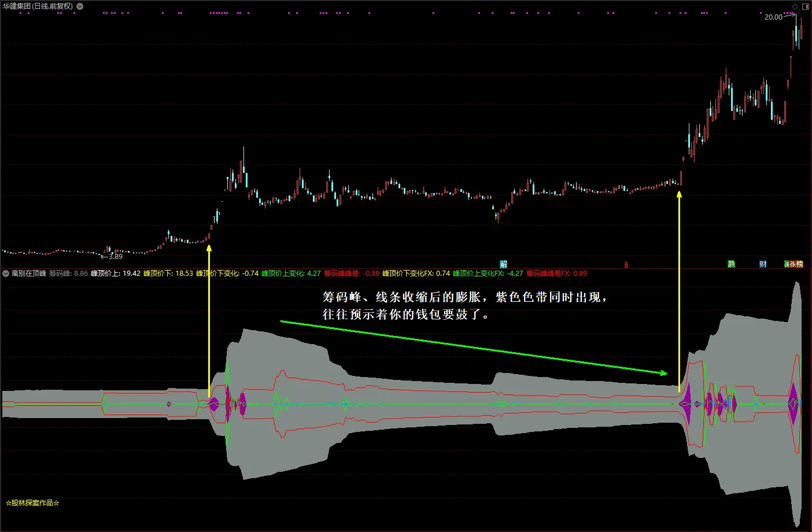Select the 峰顶价上变化: 4.27 value

click(291, 274)
